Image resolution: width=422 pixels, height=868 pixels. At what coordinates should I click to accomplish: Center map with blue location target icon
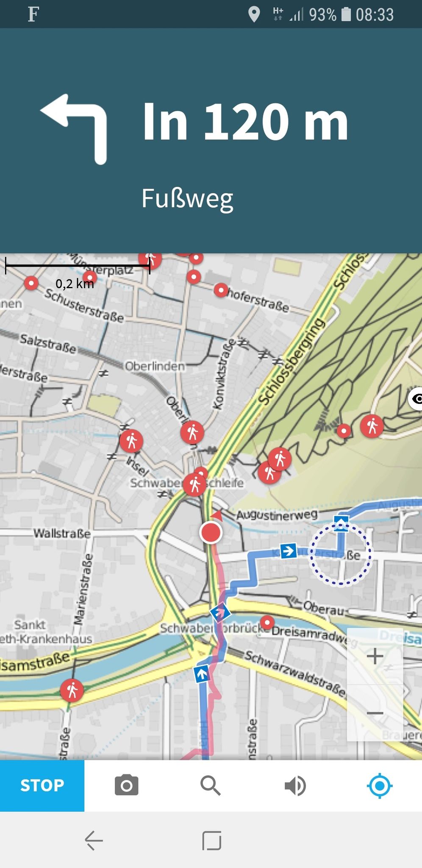click(379, 785)
